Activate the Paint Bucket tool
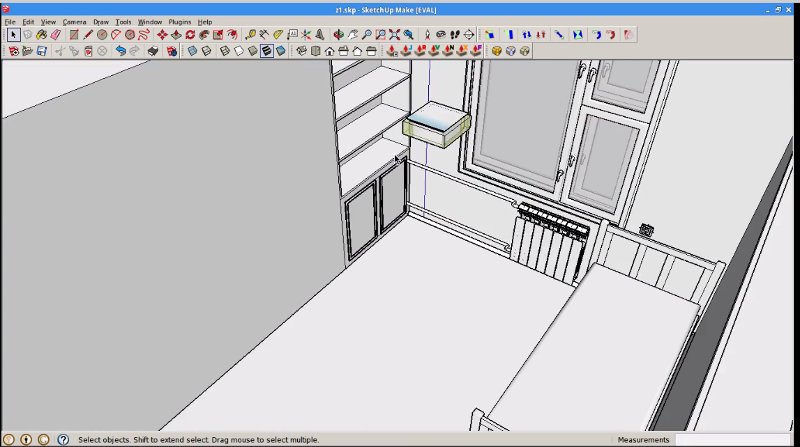Image resolution: width=800 pixels, height=447 pixels. click(x=41, y=34)
